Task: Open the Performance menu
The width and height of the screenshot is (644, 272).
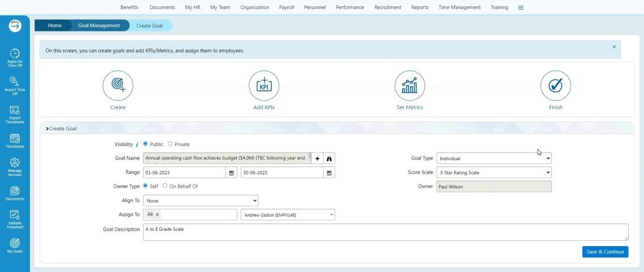Action: [350, 7]
